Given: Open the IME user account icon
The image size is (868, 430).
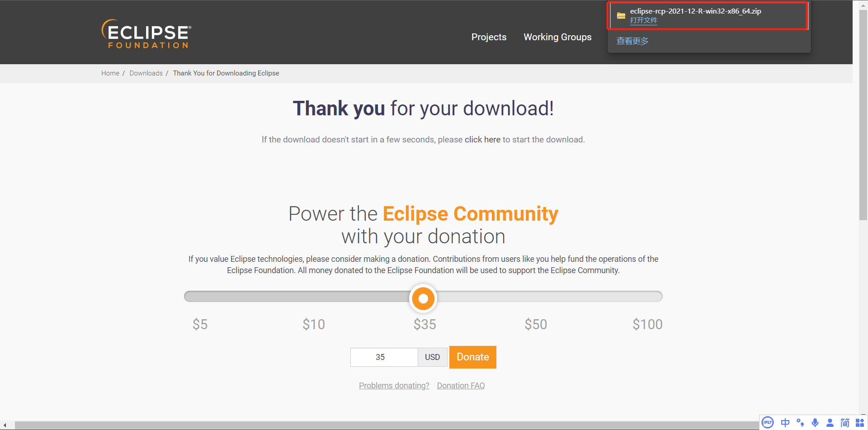Looking at the screenshot, I should click(830, 422).
